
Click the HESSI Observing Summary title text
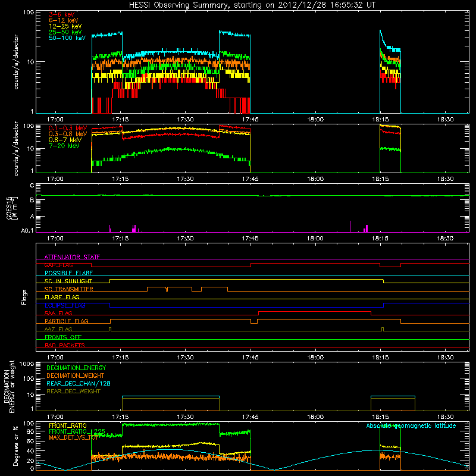(x=252, y=5)
